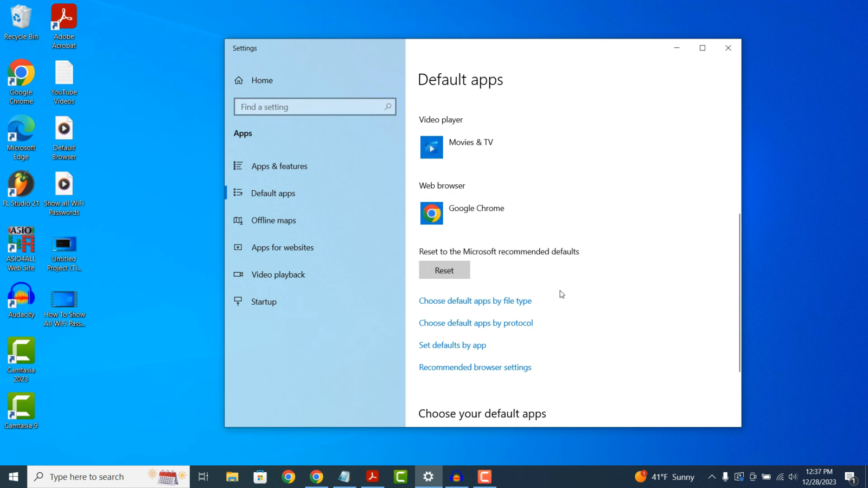Viewport: 868px width, 488px height.
Task: Click the Google Chrome web browser icon
Action: 431,213
